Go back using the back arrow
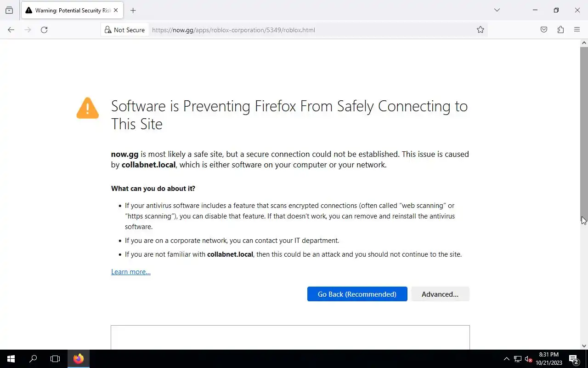588x368 pixels. (x=11, y=30)
